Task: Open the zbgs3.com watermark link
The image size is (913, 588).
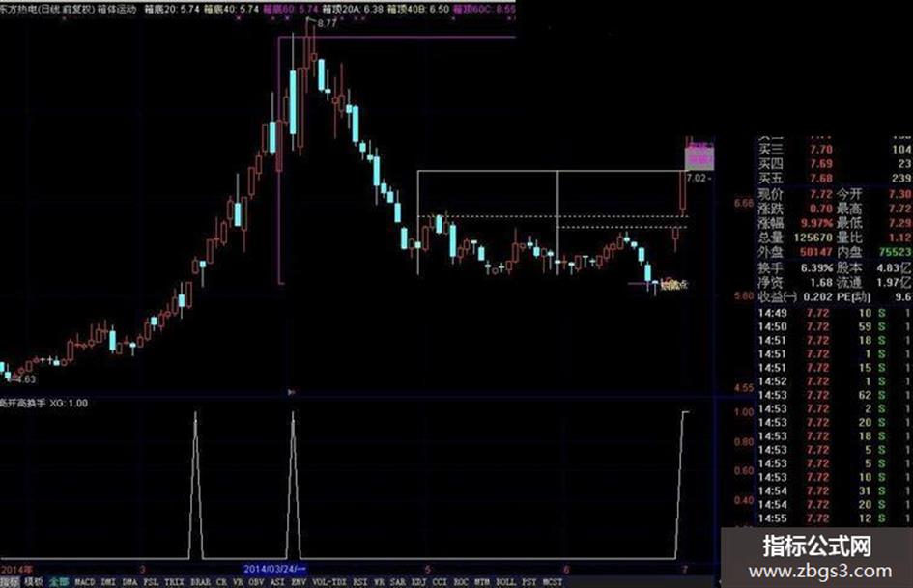Action: tap(820, 572)
